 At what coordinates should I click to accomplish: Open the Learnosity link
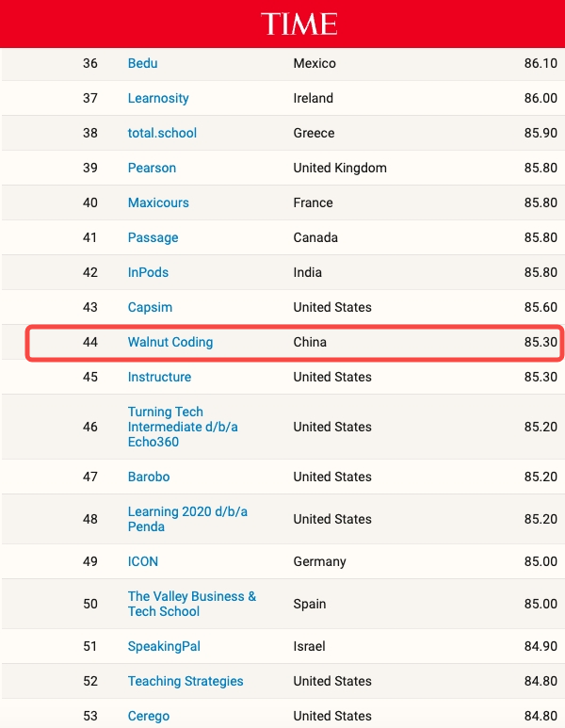(x=158, y=99)
